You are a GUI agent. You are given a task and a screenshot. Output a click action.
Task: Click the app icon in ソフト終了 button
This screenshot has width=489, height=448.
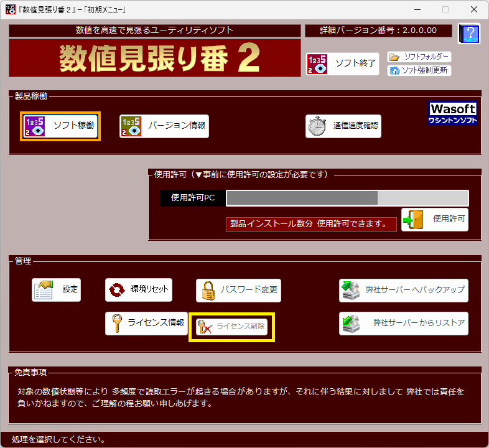point(317,64)
